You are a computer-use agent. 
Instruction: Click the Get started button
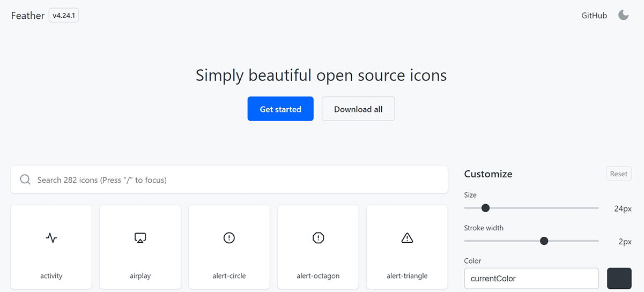tap(280, 109)
